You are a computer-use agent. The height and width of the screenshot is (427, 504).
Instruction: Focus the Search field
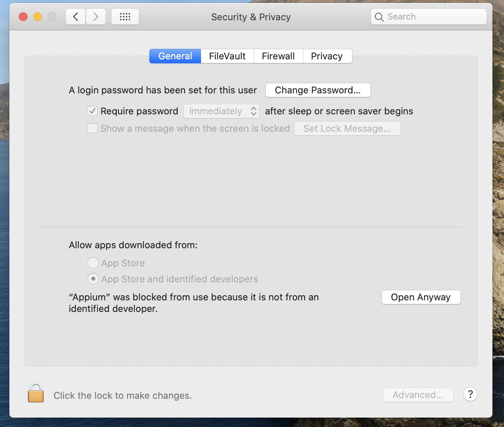428,17
